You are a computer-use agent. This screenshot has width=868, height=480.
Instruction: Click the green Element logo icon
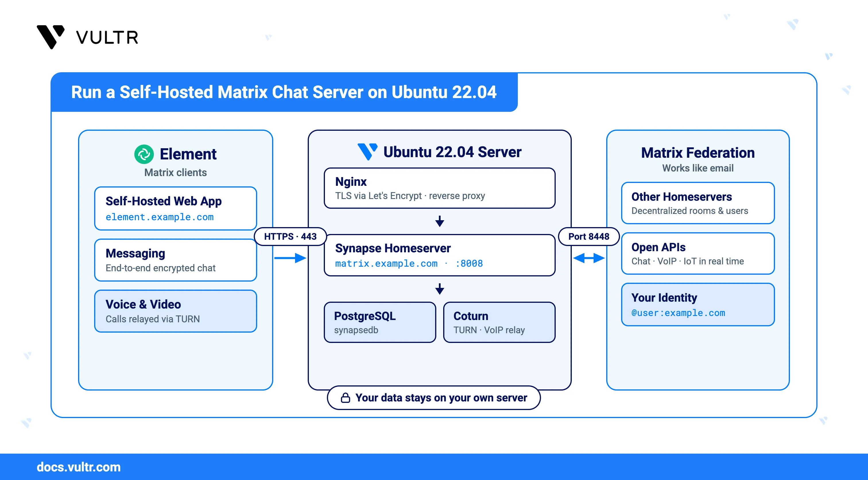[144, 154]
